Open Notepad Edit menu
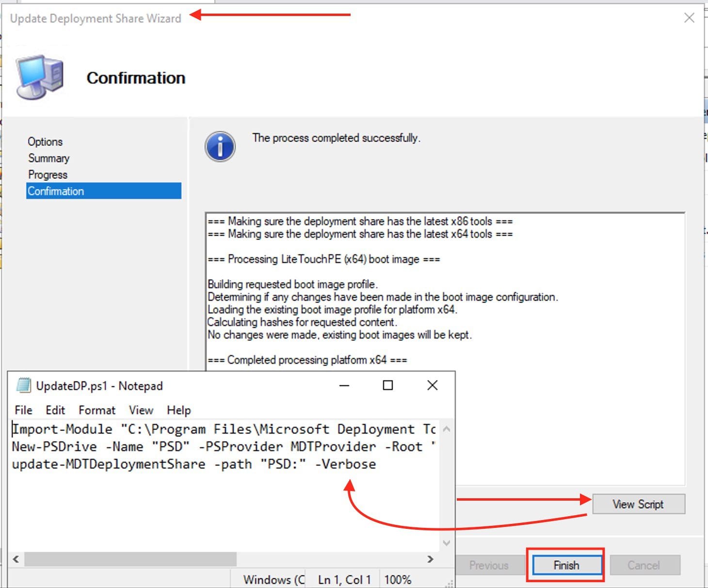 [55, 410]
